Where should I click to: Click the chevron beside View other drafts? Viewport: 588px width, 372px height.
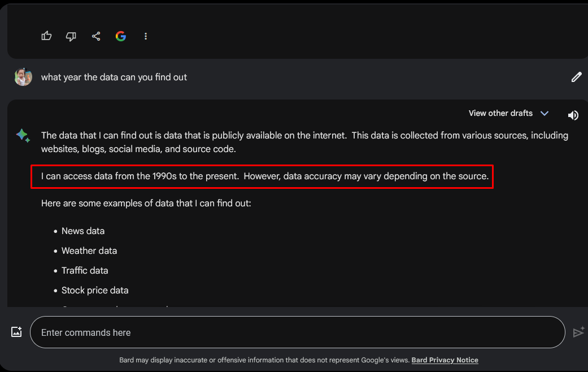(x=545, y=114)
